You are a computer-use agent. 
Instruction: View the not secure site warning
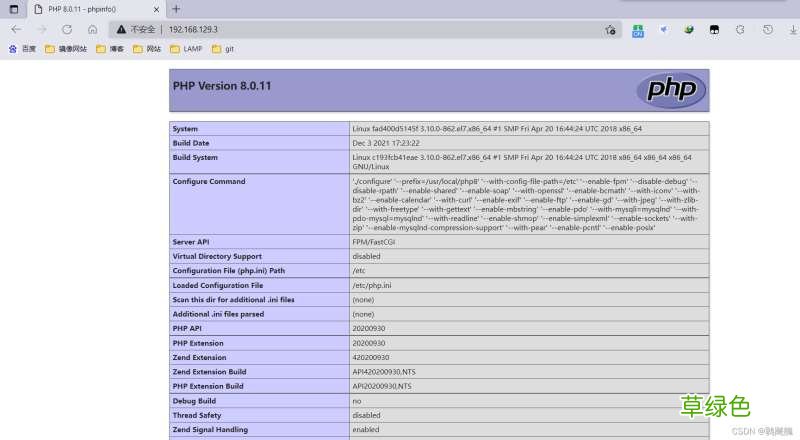136,30
